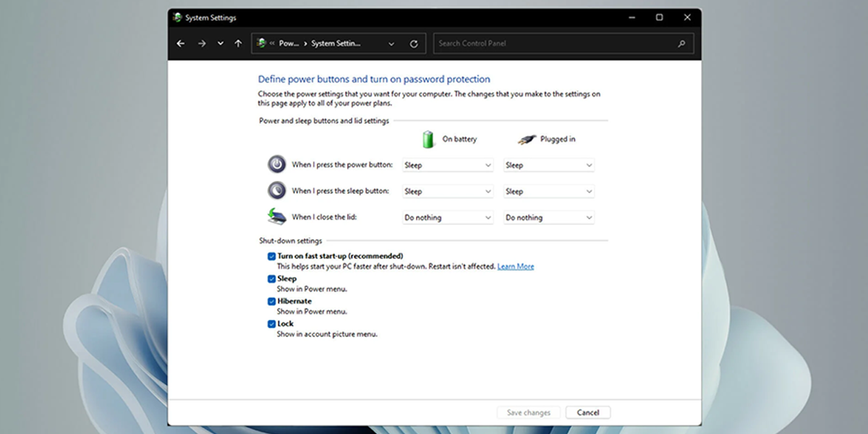This screenshot has width=868, height=434.
Task: Open the Learn More link
Action: click(x=516, y=266)
